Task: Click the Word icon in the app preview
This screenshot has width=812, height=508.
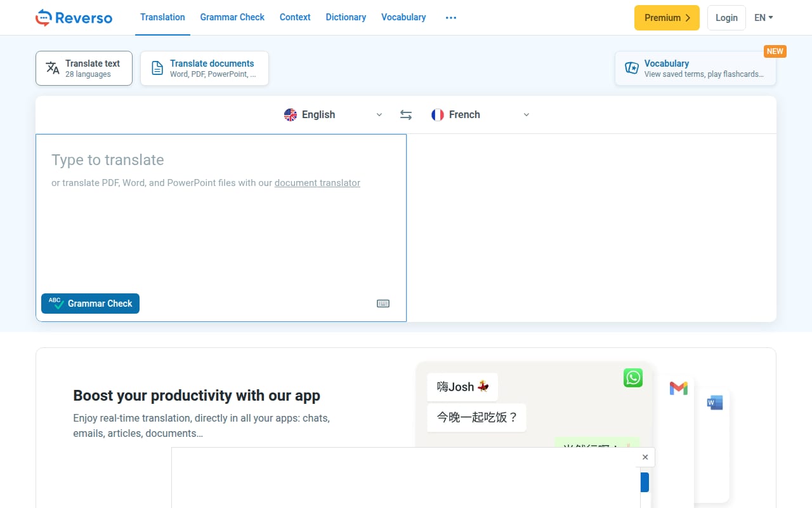Action: click(x=715, y=403)
